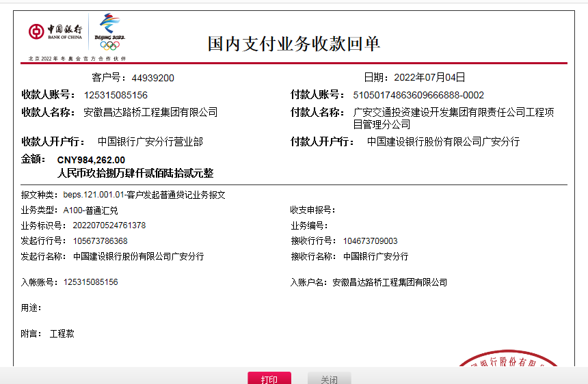This screenshot has height=384, width=588.
Task: Click the Beijing 2022 emblem
Action: [109, 27]
